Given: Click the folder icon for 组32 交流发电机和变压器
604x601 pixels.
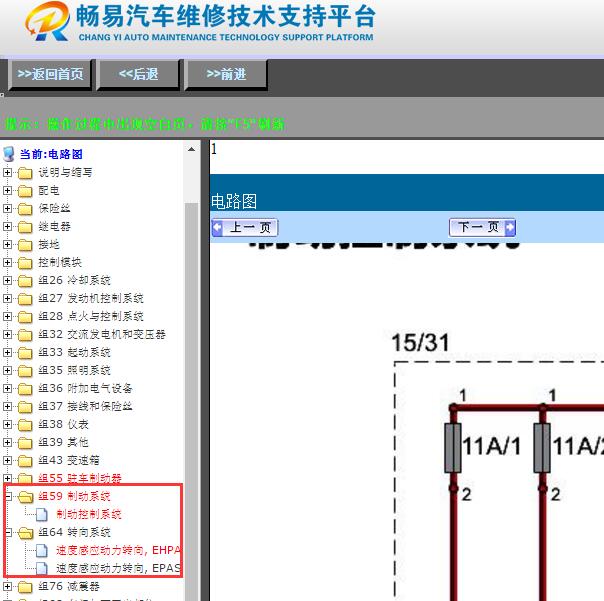Looking at the screenshot, I should pyautogui.click(x=25, y=335).
